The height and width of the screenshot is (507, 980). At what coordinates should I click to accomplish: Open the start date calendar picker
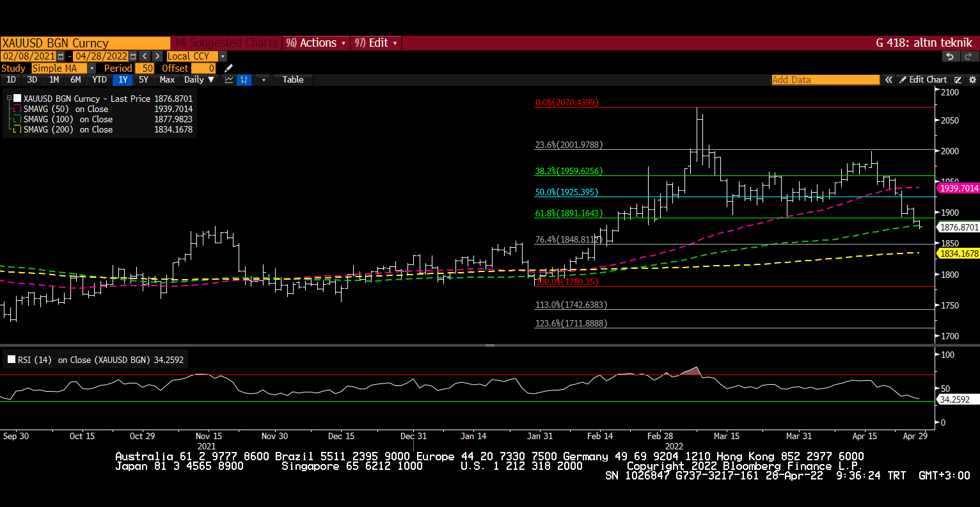tap(61, 56)
